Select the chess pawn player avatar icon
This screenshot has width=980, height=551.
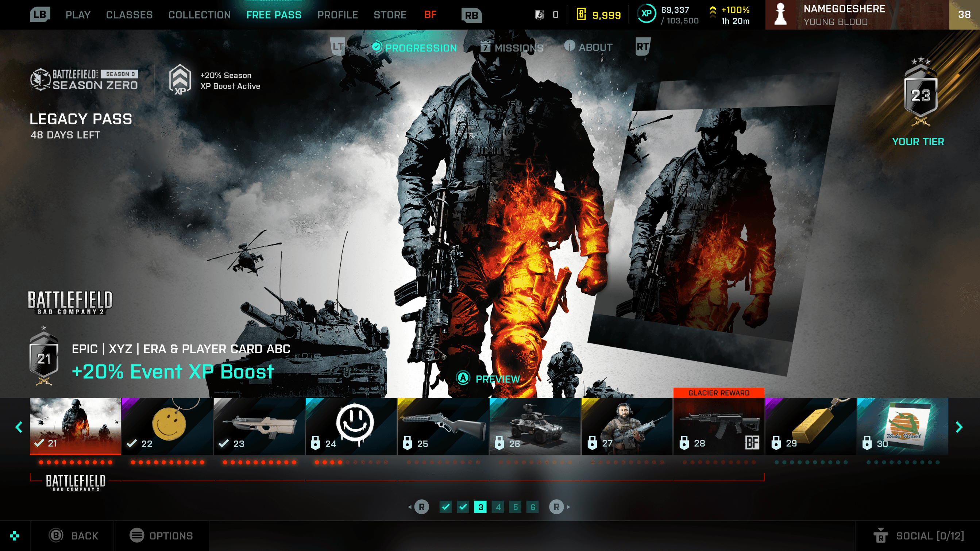click(x=780, y=15)
